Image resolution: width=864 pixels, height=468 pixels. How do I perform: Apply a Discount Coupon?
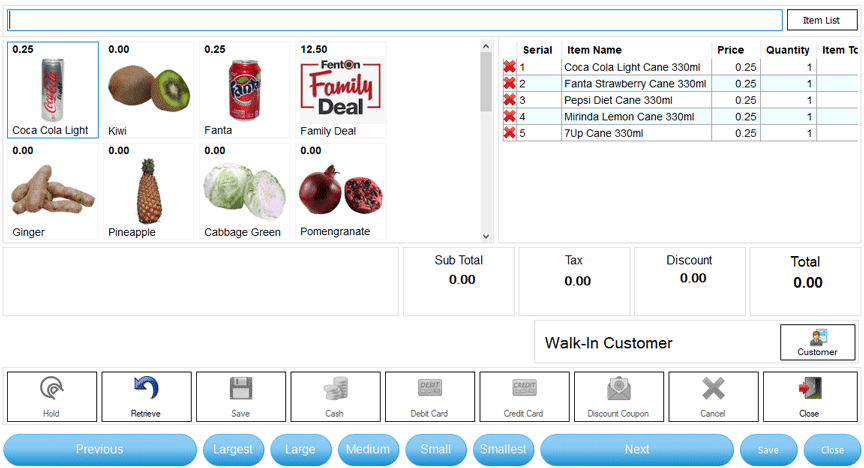619,397
